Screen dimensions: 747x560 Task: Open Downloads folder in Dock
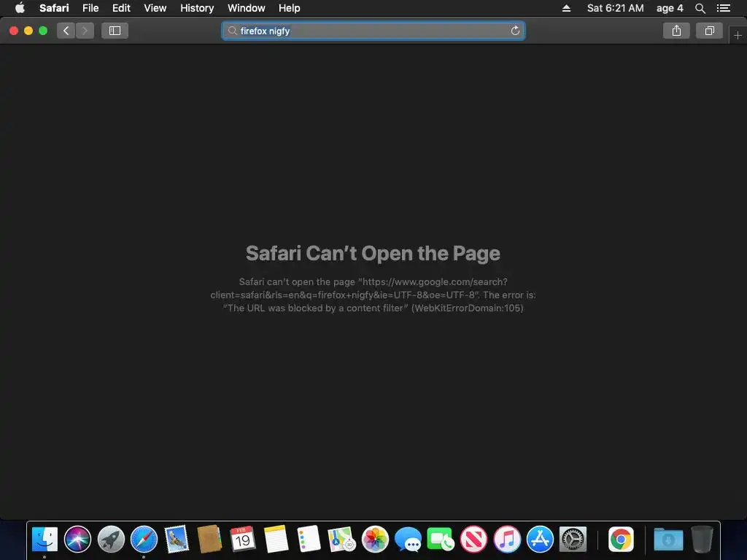[x=668, y=539]
